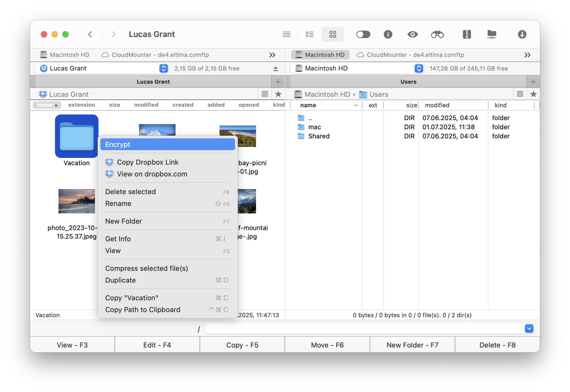Toggle name column sort order
The image size is (570, 392).
point(47,105)
